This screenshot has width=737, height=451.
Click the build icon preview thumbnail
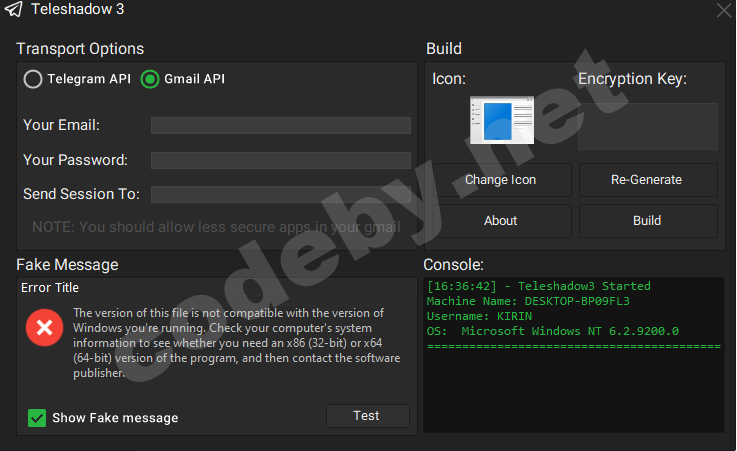pyautogui.click(x=502, y=120)
